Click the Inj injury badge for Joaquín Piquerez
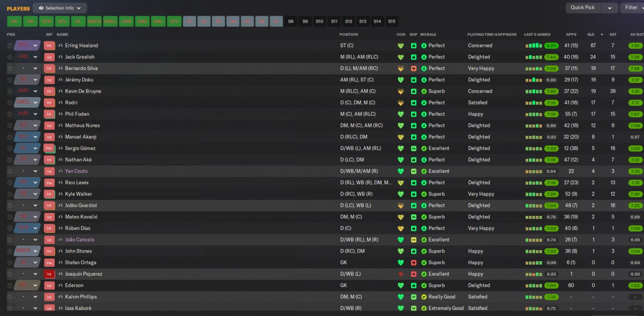 pyautogui.click(x=49, y=274)
